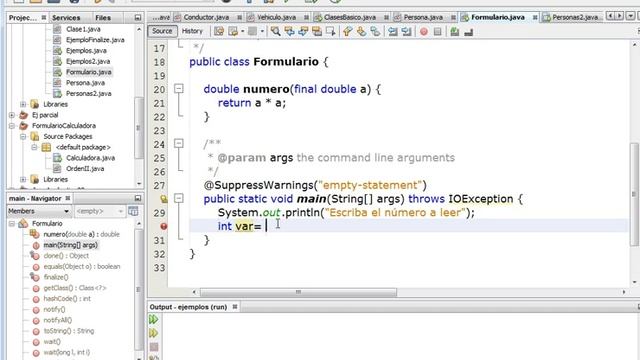Click the Re-run green arrows in Output
The width and height of the screenshot is (640, 360).
[153, 319]
